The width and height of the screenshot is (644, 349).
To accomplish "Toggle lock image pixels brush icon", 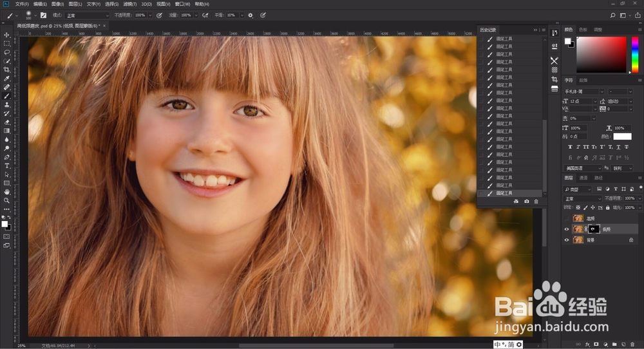I will (585, 208).
